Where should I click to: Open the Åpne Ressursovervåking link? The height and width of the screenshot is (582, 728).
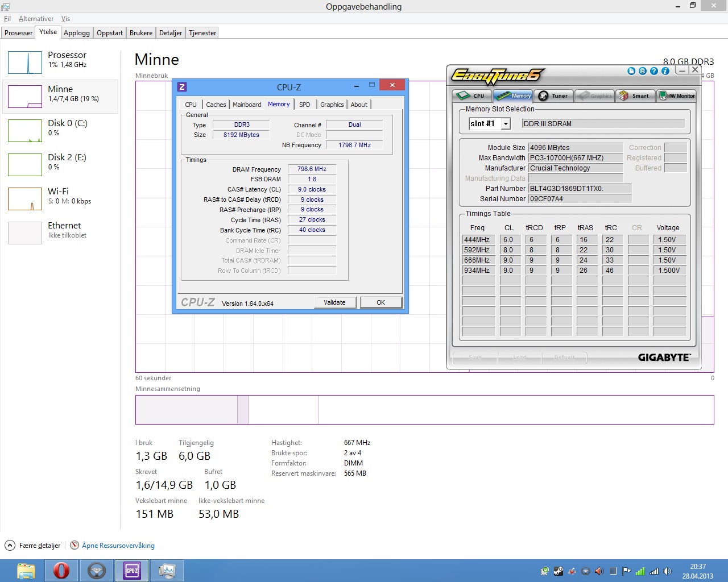click(x=118, y=546)
